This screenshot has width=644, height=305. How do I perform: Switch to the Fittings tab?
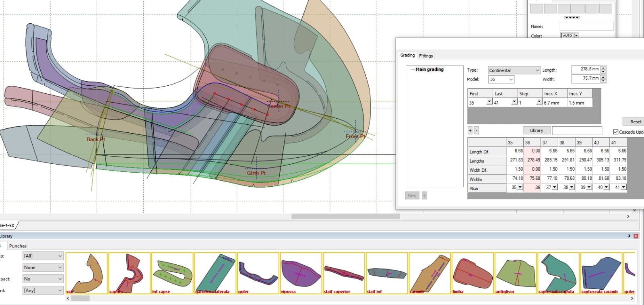click(425, 56)
